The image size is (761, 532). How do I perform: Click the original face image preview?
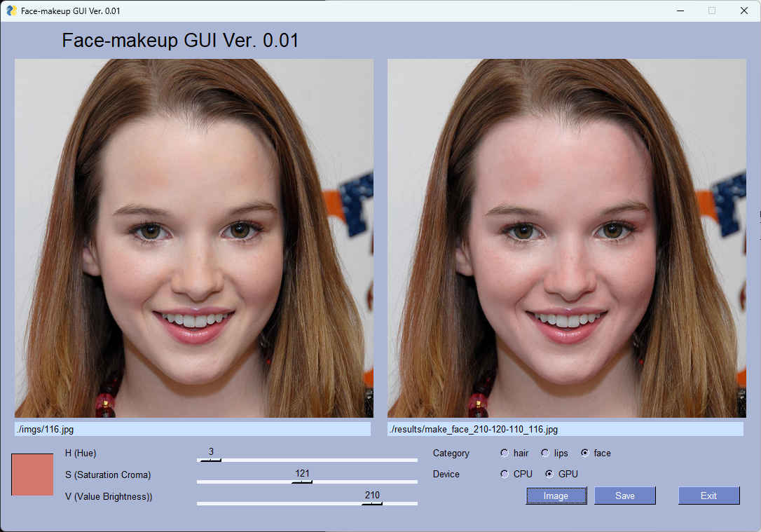point(194,238)
